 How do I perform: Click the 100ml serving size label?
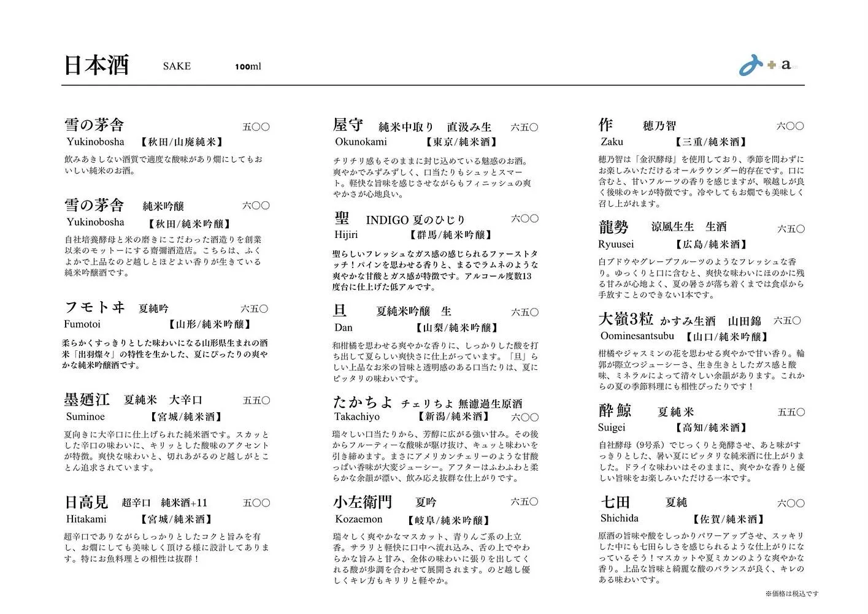click(248, 66)
